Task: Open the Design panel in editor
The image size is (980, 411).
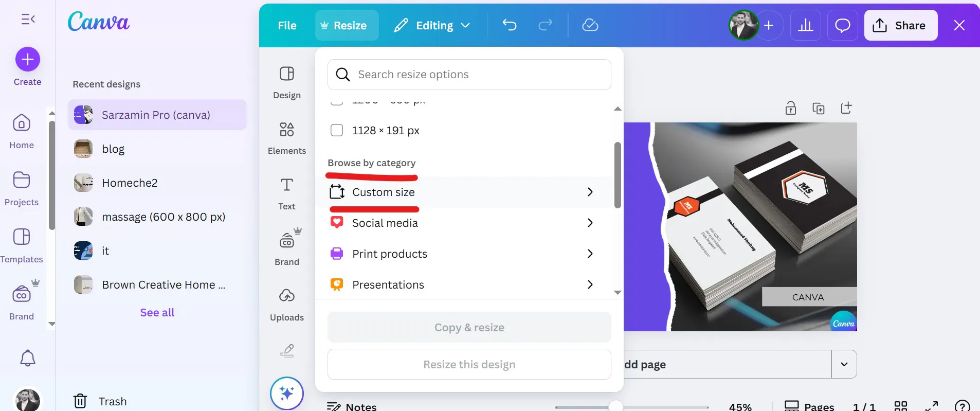Action: tap(287, 82)
